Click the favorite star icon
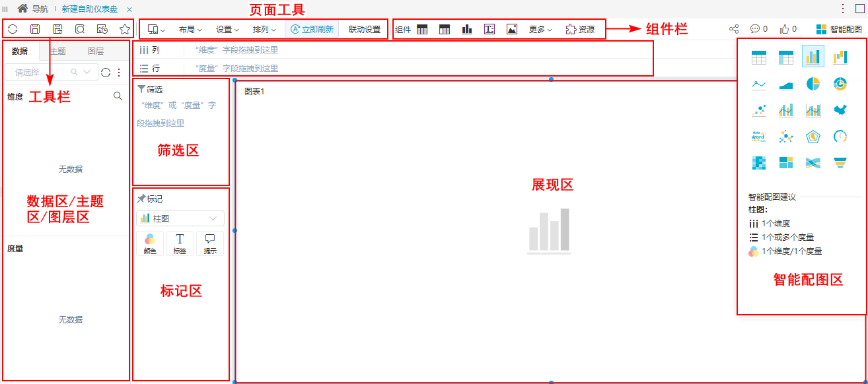 [x=124, y=29]
